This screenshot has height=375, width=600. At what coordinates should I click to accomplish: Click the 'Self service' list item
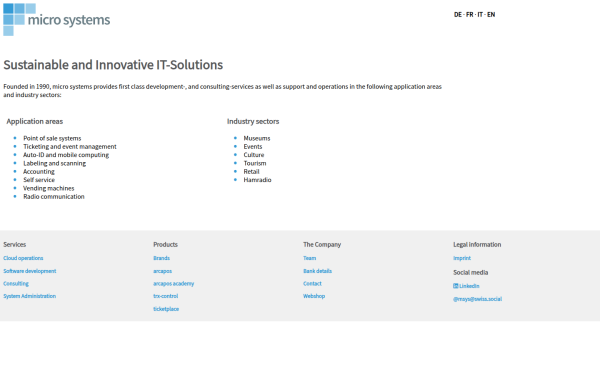(39, 180)
